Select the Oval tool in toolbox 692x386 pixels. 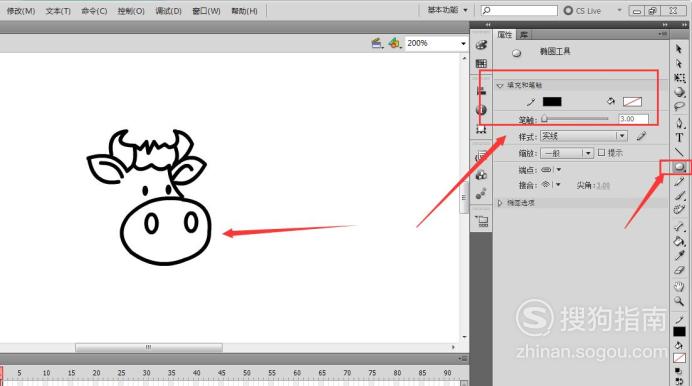point(679,167)
